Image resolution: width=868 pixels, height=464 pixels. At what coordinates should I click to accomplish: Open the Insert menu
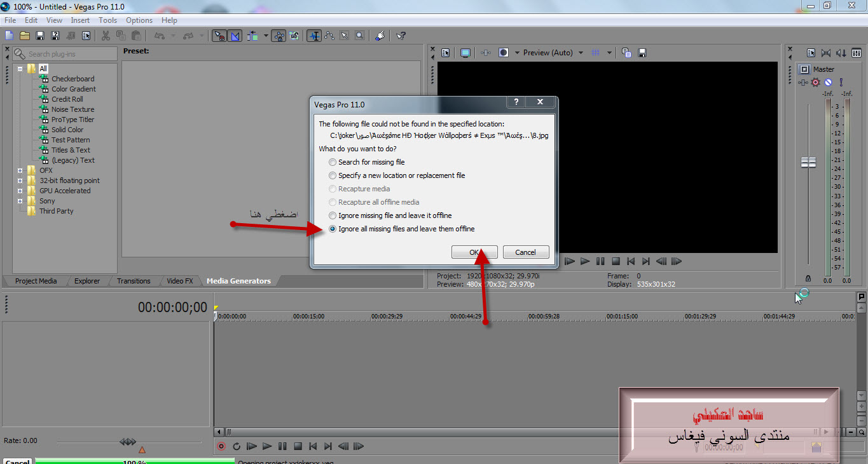tap(80, 20)
